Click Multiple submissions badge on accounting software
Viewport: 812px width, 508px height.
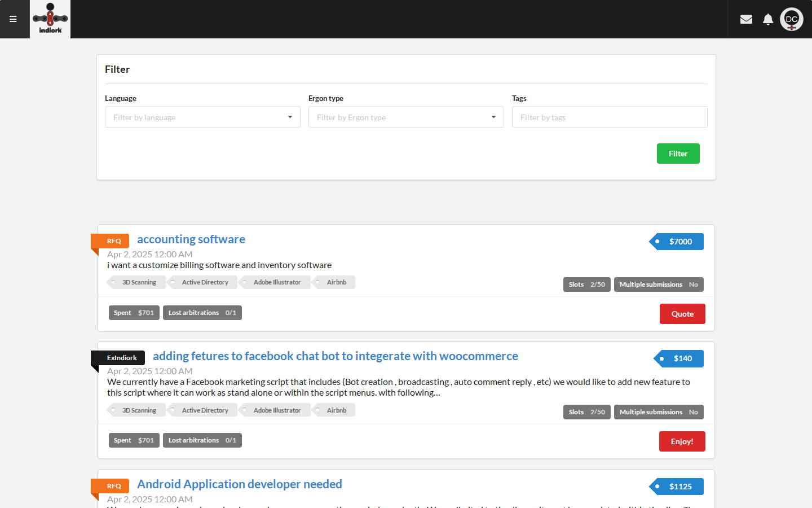coord(659,284)
